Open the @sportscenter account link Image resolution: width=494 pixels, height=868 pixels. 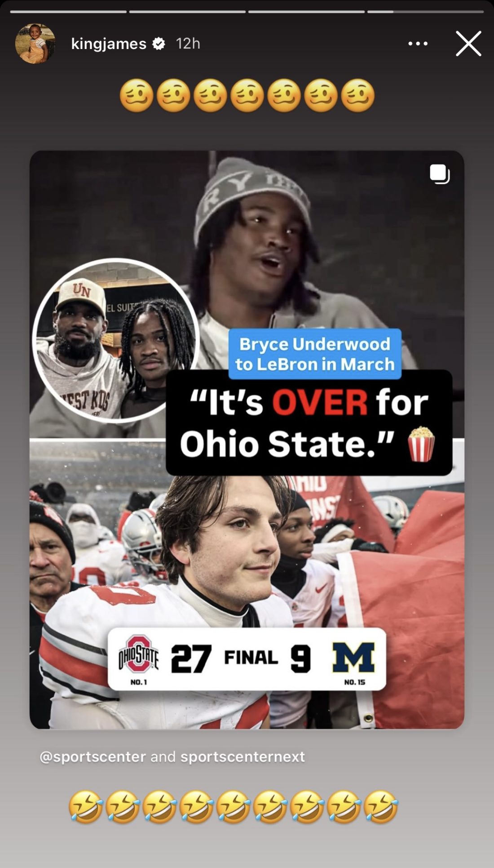click(x=93, y=757)
